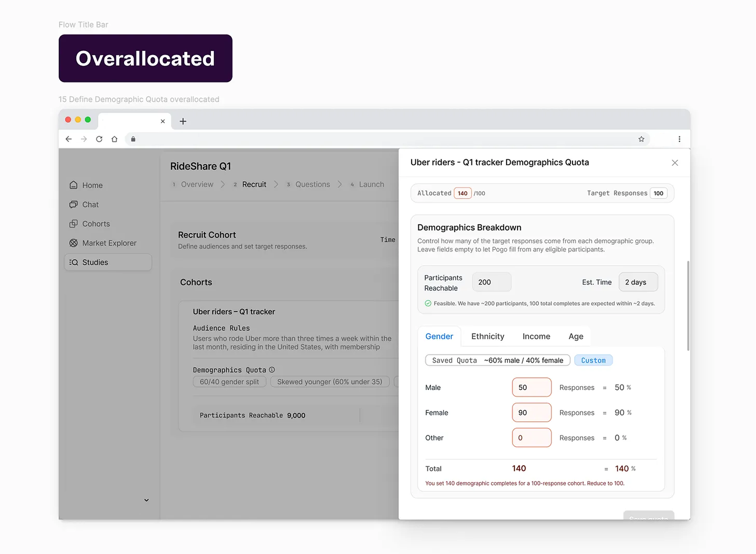The width and height of the screenshot is (756, 554).
Task: Click the Female responses input field
Action: [531, 412]
